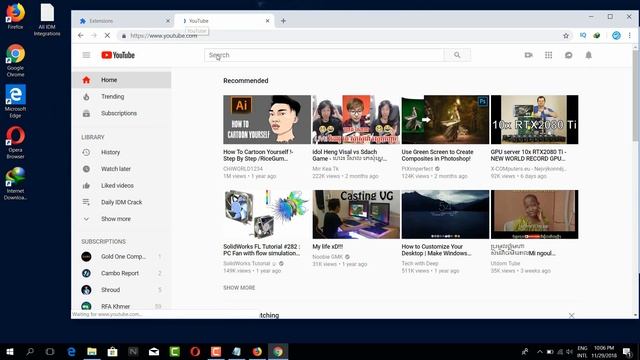Open Google Chrome desktop shortcut
This screenshot has height=360, width=640.
pos(16,60)
